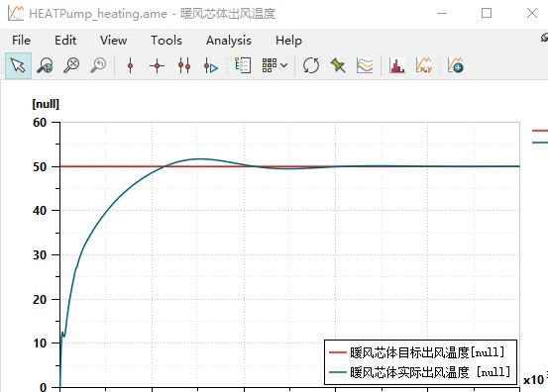Click y-axis tick label 60

click(x=40, y=122)
